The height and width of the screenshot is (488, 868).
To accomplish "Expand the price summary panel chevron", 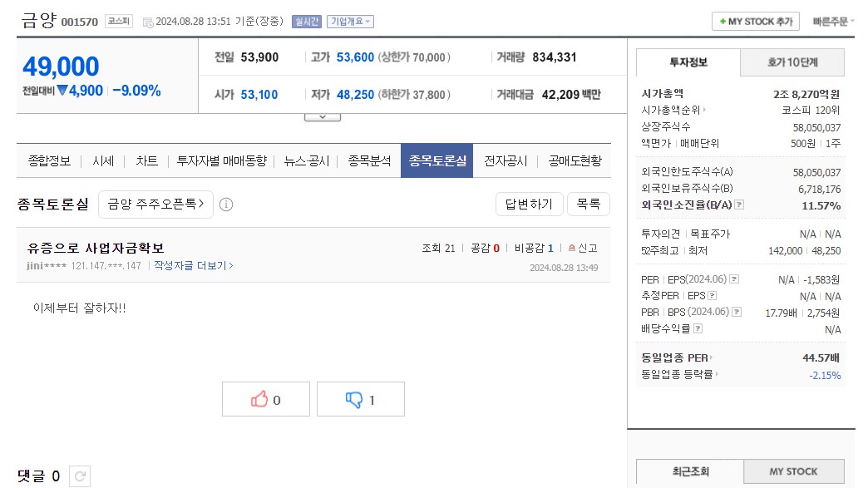I will 323,116.
